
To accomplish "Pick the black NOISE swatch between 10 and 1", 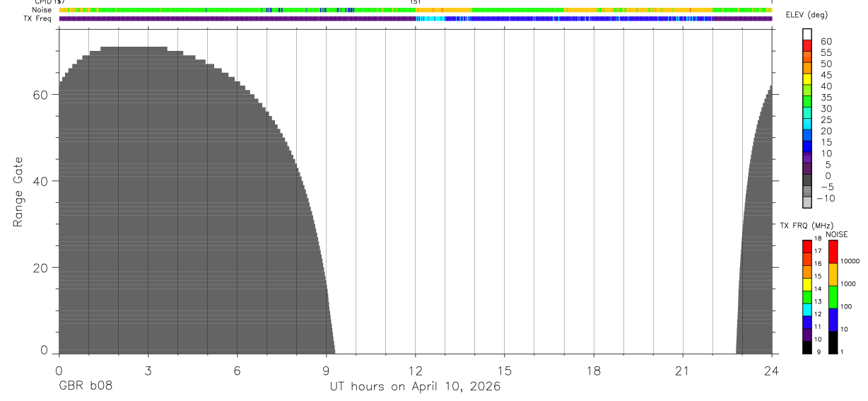I will pyautogui.click(x=833, y=342).
